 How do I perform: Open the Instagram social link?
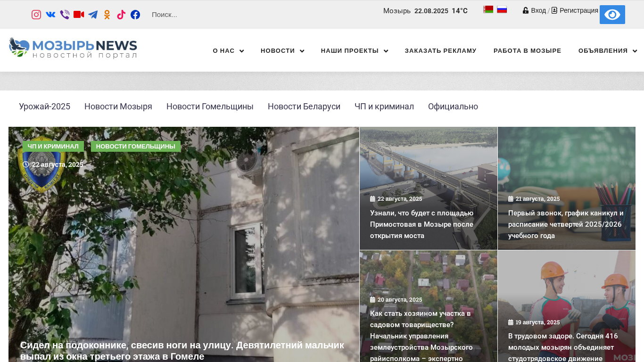click(x=36, y=15)
